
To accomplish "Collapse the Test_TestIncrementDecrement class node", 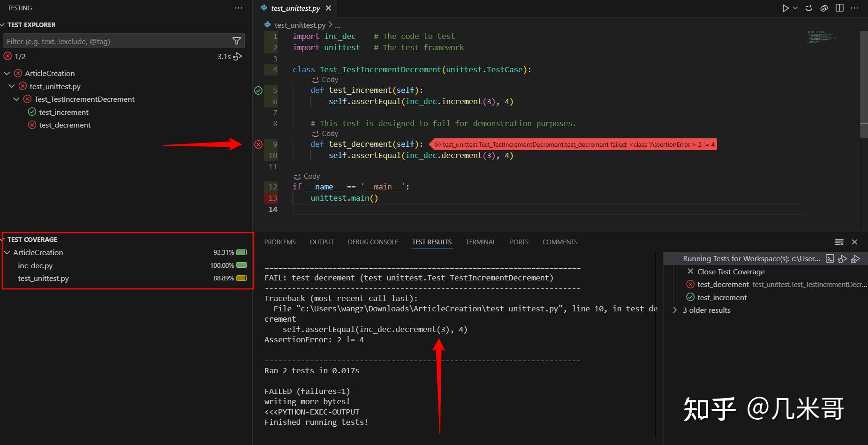I will point(16,99).
